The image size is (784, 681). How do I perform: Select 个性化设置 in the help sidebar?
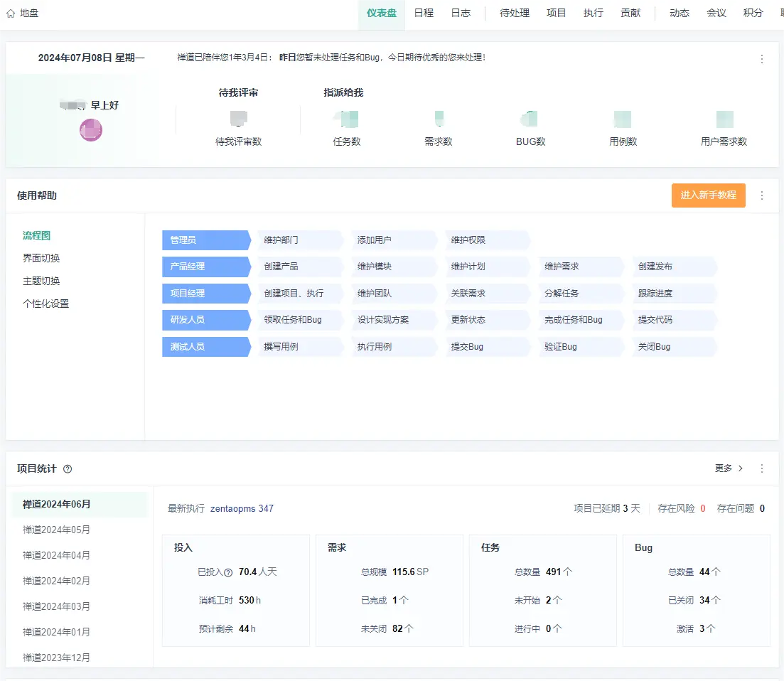[x=45, y=304]
